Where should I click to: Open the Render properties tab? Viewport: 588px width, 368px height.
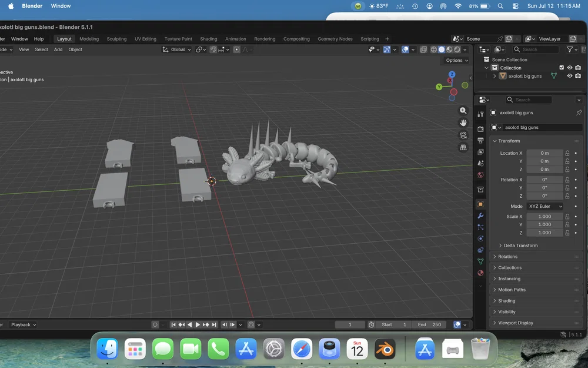(480, 129)
